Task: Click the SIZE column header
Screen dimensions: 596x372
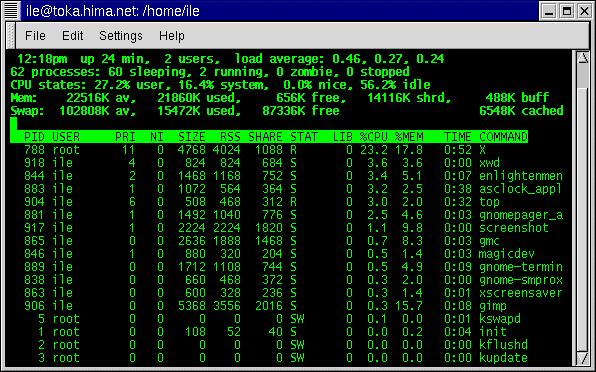Action: click(x=192, y=137)
